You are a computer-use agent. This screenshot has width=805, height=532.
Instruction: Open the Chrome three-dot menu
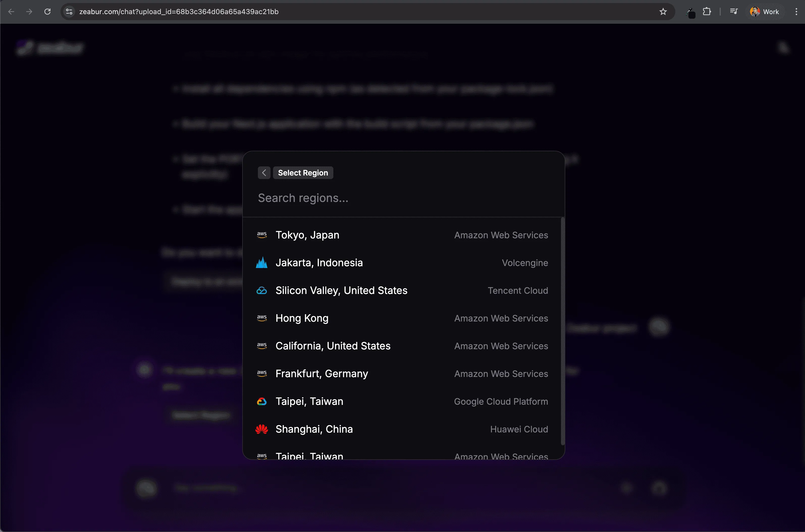pyautogui.click(x=796, y=12)
